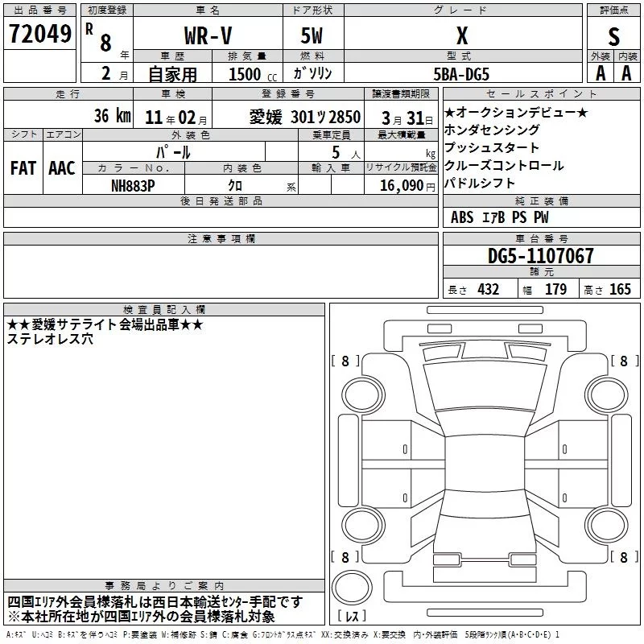The height and width of the screenshot is (644, 644).
Task: Select lot number 72049
Action: [x=39, y=33]
